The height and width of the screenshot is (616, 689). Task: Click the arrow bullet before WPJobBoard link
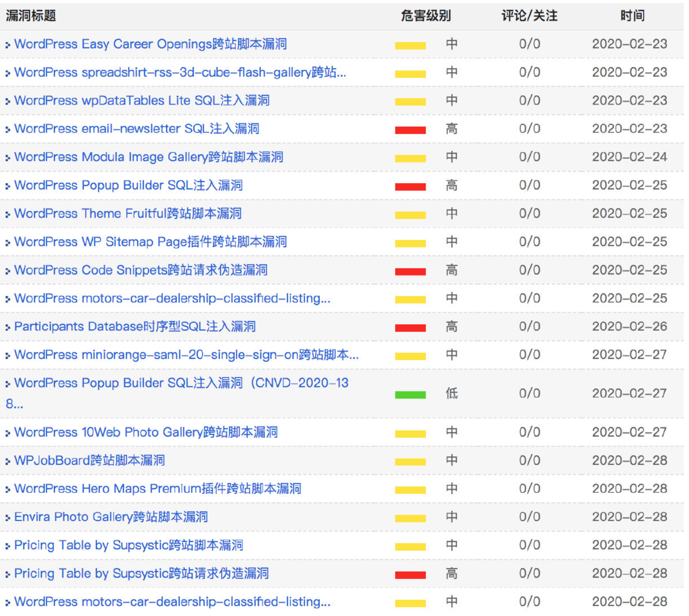[8, 462]
